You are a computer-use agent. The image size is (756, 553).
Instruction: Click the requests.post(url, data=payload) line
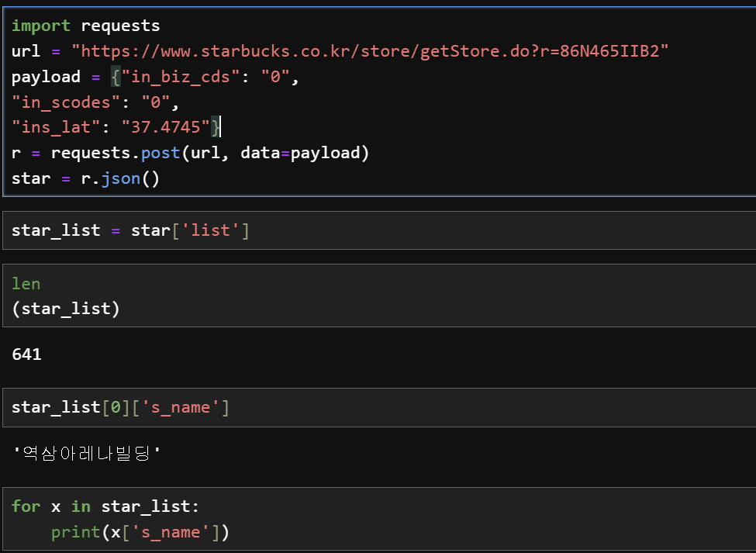(x=190, y=153)
